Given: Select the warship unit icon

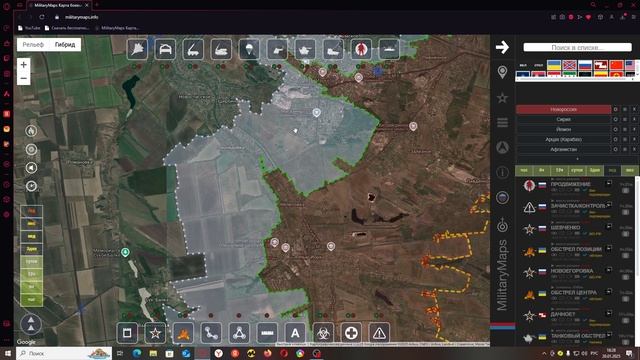Looking at the screenshot, I should click(389, 49).
